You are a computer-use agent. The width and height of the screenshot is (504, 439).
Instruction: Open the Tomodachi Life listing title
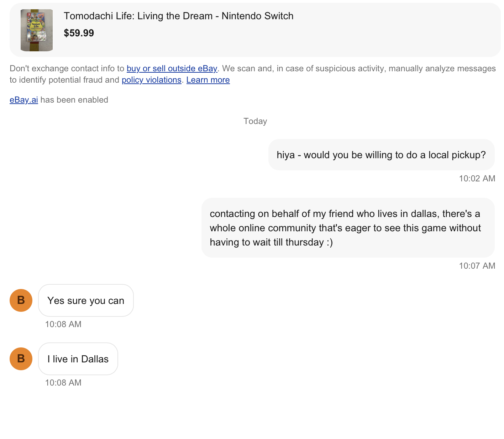[179, 16]
